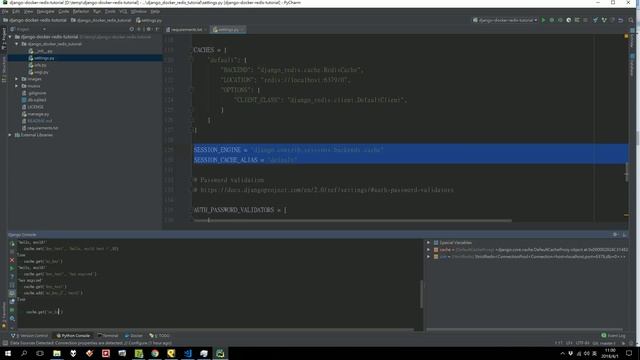
Task: Click the collapse-all icon in Project panel header
Action: click(139, 29)
